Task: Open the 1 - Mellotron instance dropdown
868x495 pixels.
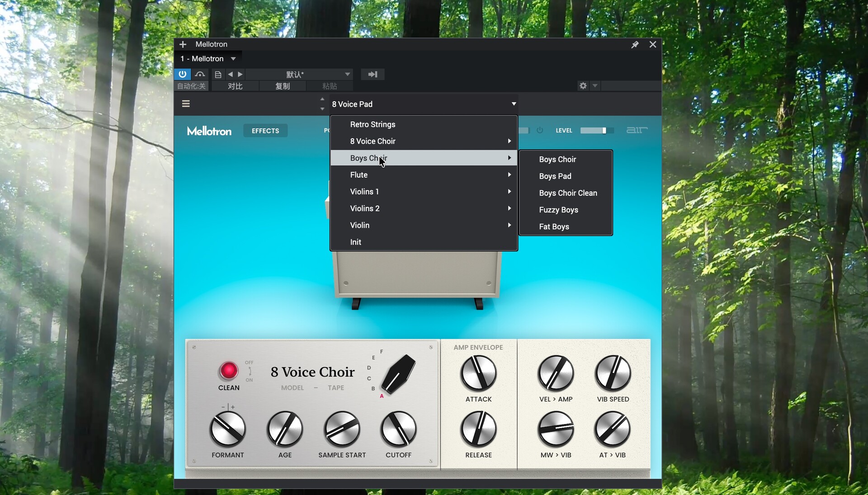Action: click(x=233, y=59)
